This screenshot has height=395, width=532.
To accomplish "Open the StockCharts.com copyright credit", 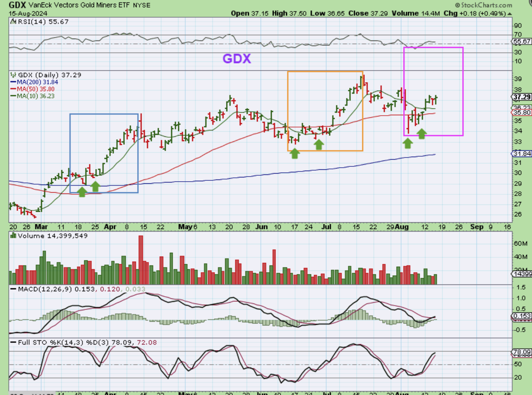I will click(483, 5).
